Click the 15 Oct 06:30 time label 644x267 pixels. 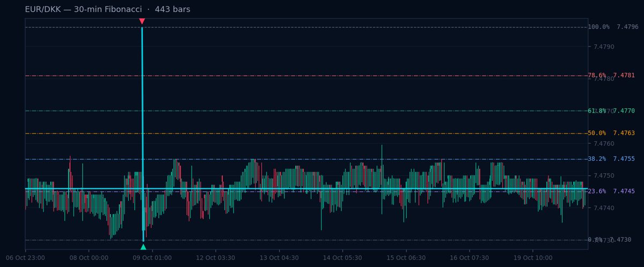[x=406, y=258]
